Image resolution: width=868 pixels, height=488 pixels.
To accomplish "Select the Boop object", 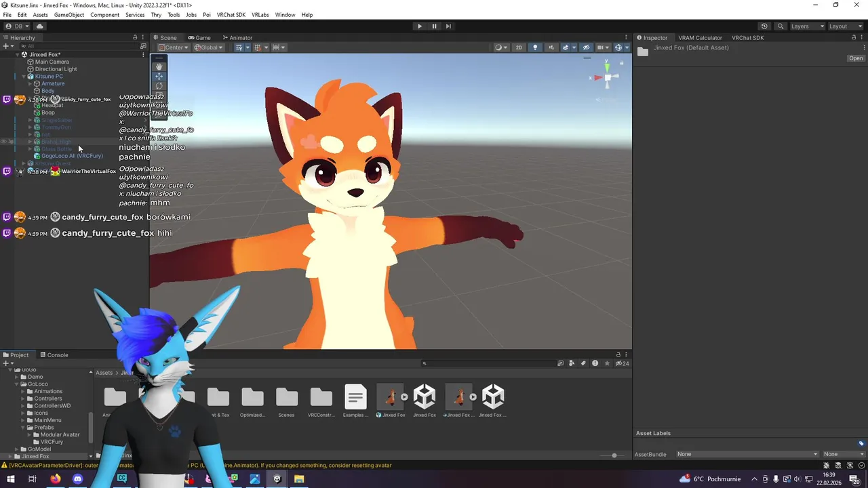I will pos(47,113).
